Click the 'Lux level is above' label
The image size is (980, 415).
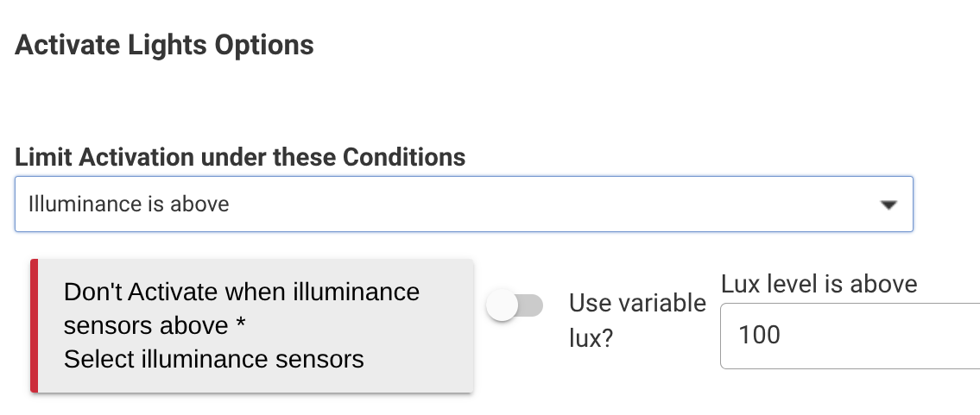(x=819, y=283)
